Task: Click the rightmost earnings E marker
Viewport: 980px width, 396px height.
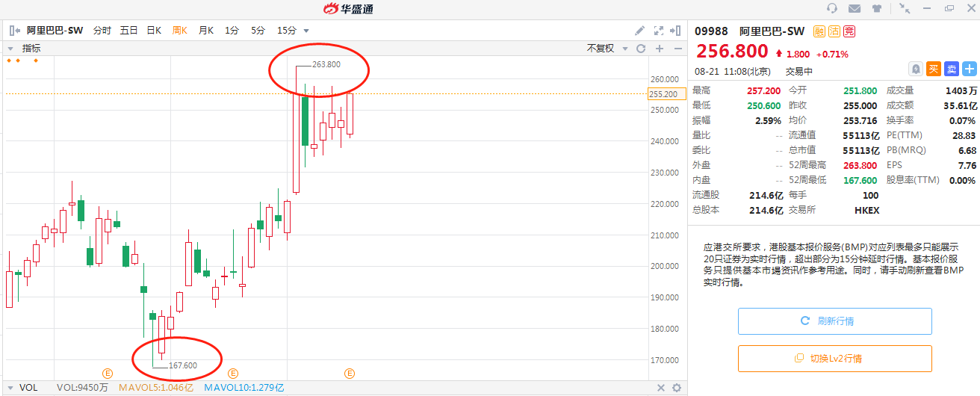Action: click(349, 373)
